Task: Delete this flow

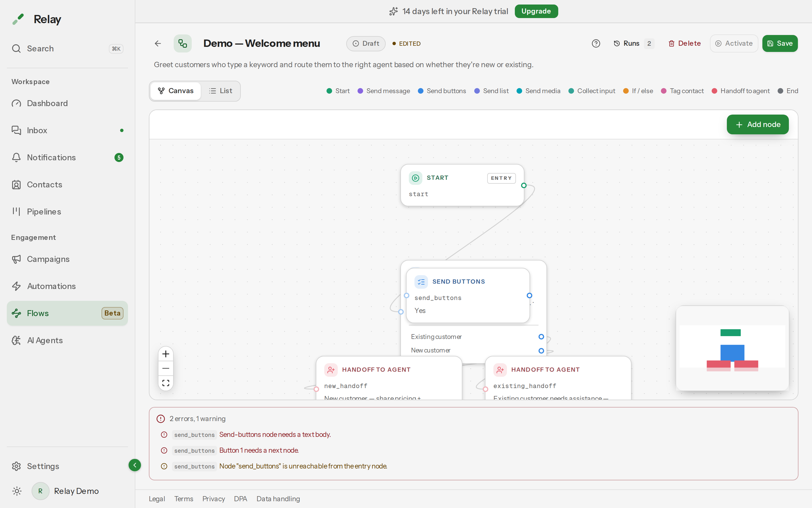Action: pyautogui.click(x=685, y=43)
